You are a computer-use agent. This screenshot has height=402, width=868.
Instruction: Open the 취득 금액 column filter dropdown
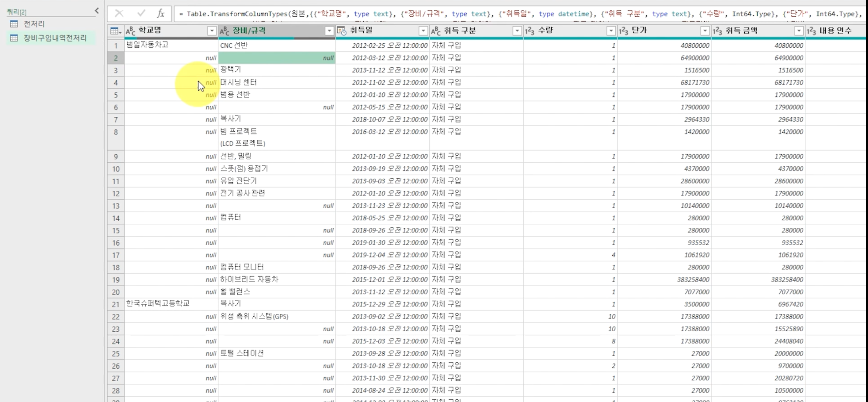pos(799,31)
